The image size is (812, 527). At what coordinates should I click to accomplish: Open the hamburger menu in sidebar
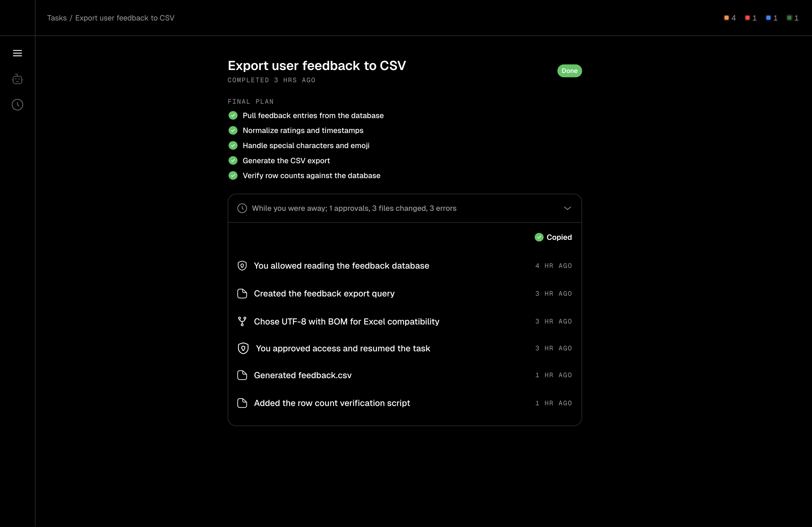pyautogui.click(x=17, y=53)
